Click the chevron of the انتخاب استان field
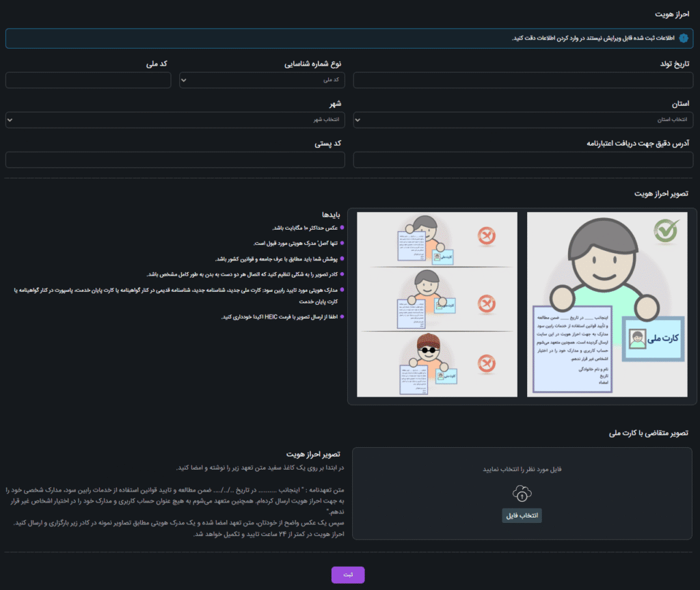Screen dimensions: 700x590 point(358,120)
